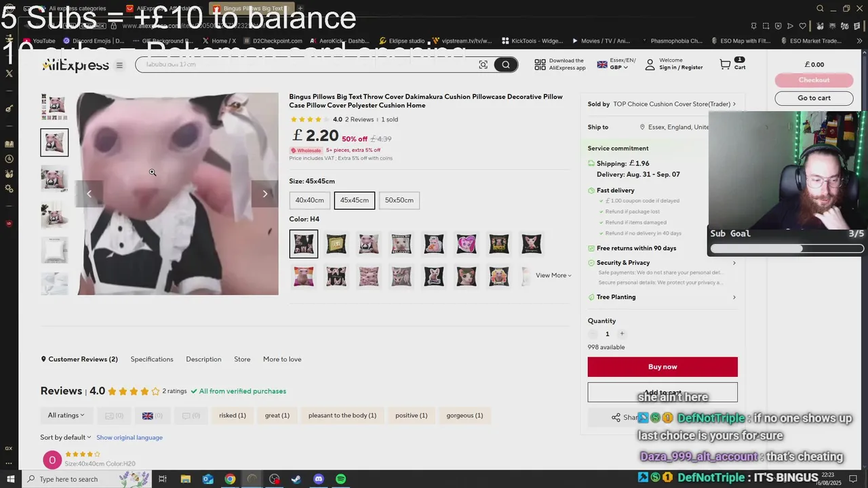Click the magnifier search button in AliExpress
The height and width of the screenshot is (488, 868).
(505, 64)
